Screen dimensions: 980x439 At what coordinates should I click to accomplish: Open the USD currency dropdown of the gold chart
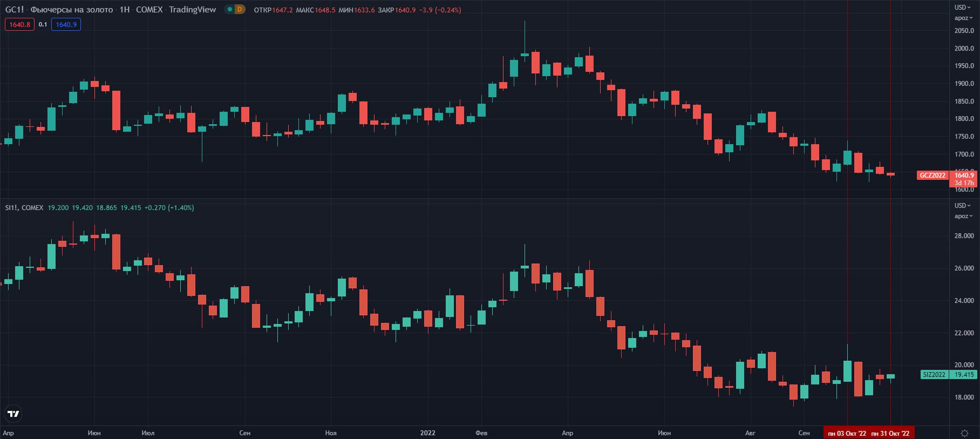[x=962, y=8]
